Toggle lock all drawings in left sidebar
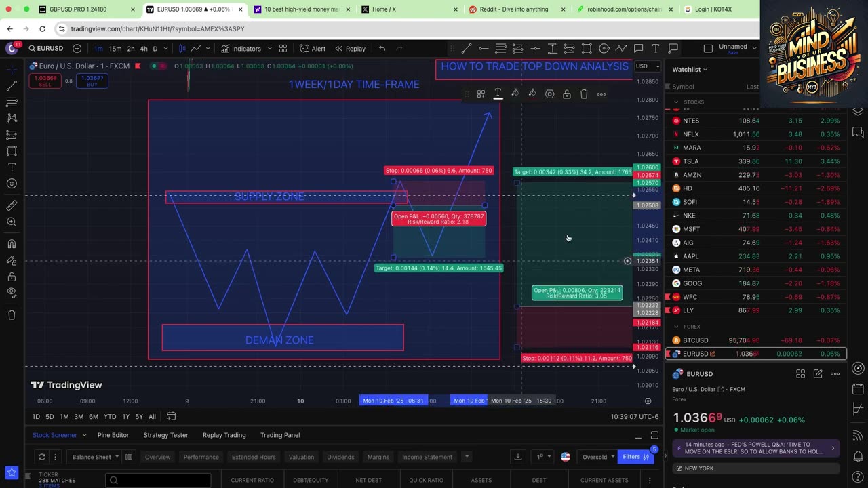This screenshot has height=488, width=868. pyautogui.click(x=12, y=277)
